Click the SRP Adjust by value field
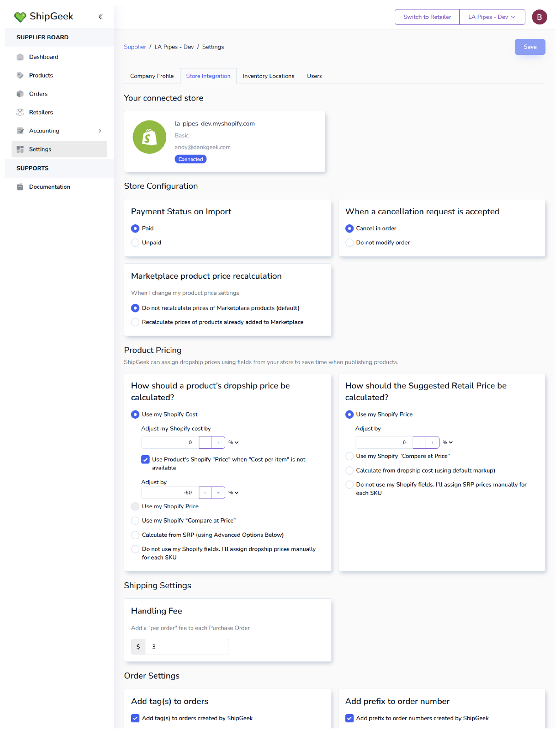Viewport: 560px width, 733px height. [384, 442]
